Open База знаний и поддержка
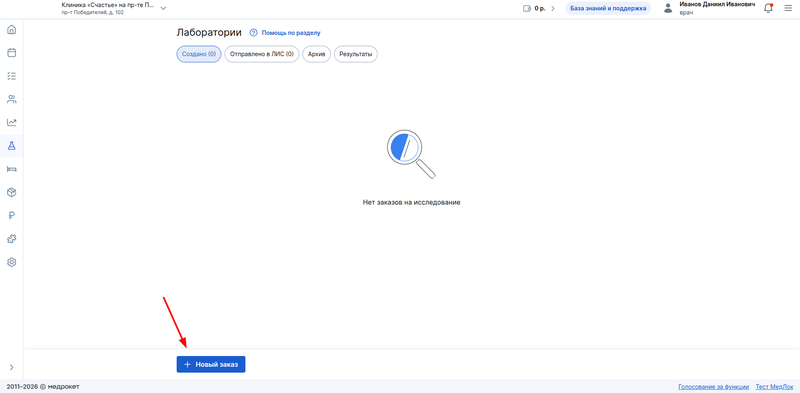800x393 pixels. point(608,8)
